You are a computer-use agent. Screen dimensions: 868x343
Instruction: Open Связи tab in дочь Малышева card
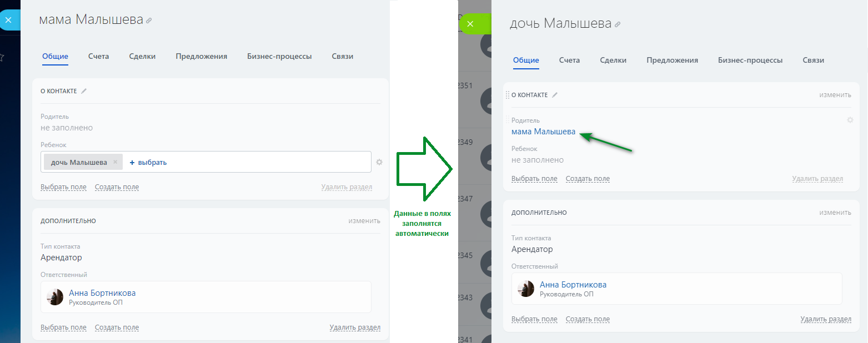point(813,60)
